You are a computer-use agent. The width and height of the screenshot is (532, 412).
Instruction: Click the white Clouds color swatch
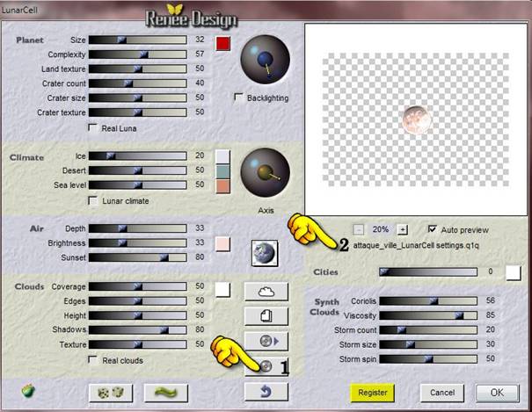coord(222,290)
